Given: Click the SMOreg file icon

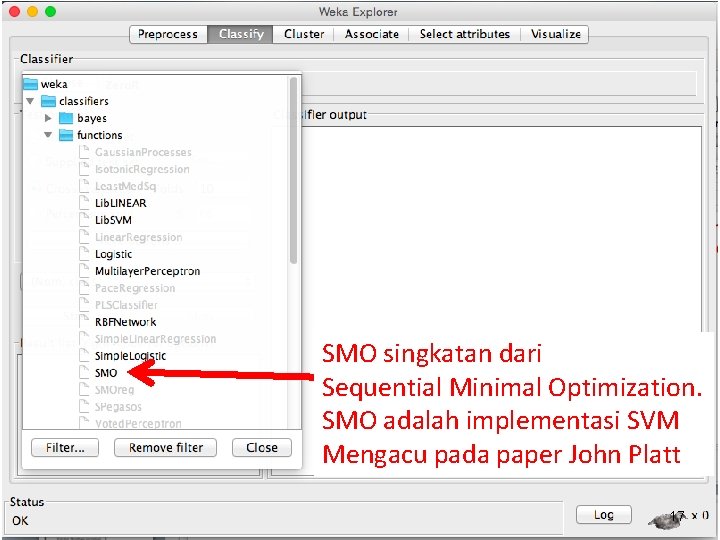Looking at the screenshot, I should (x=84, y=389).
